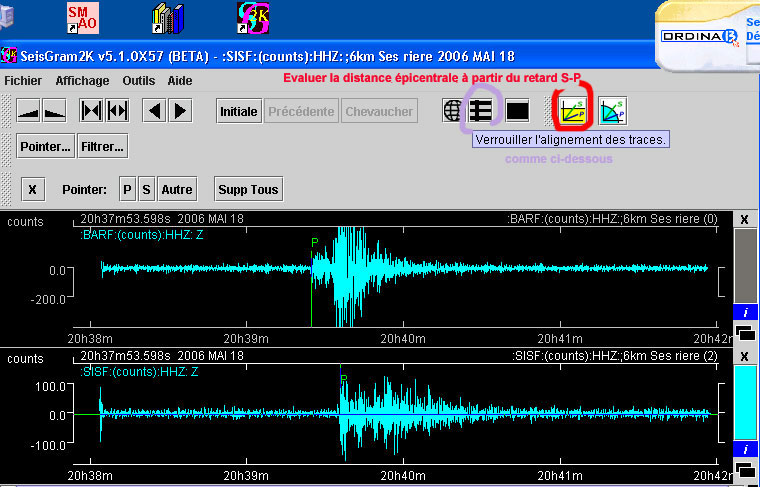Shift traces left with arrow button
Image resolution: width=760 pixels, height=487 pixels.
155,111
